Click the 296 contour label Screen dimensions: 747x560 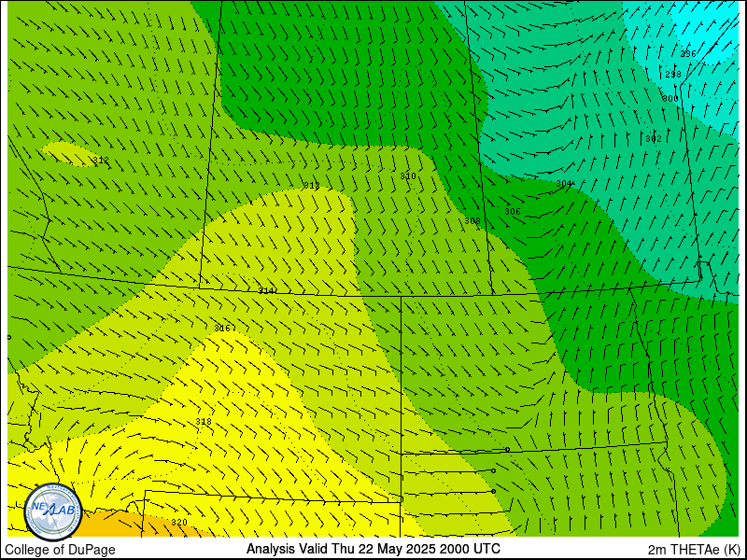click(x=688, y=54)
